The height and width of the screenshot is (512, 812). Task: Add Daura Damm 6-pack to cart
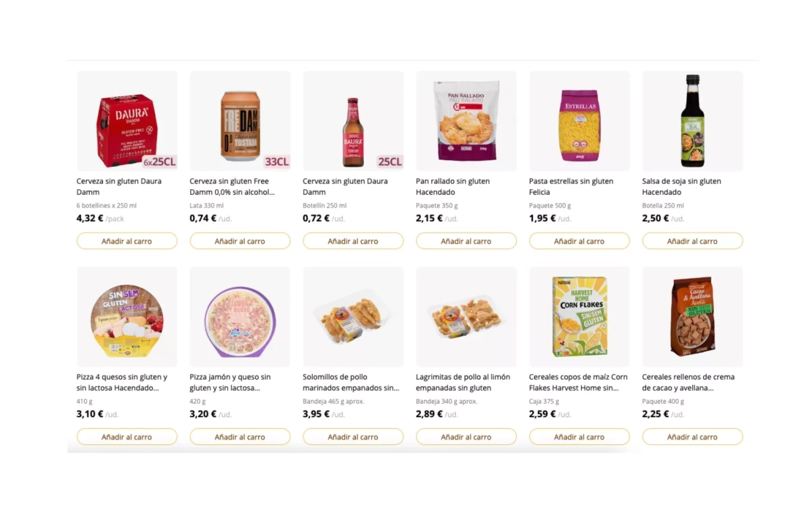[x=127, y=241]
